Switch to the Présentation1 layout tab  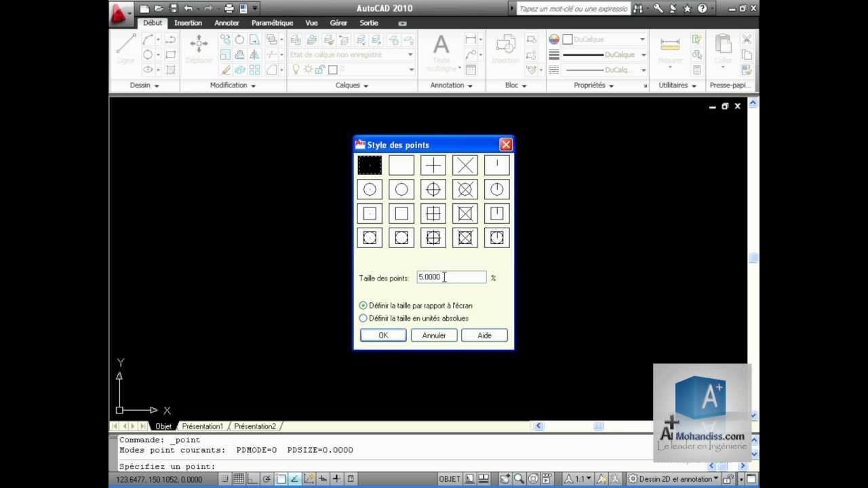pyautogui.click(x=202, y=426)
